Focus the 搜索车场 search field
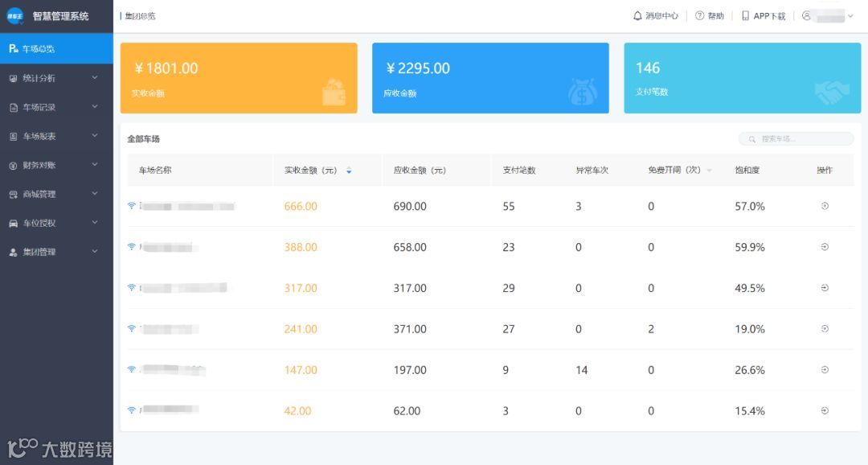Image resolution: width=868 pixels, height=465 pixels. (x=796, y=139)
